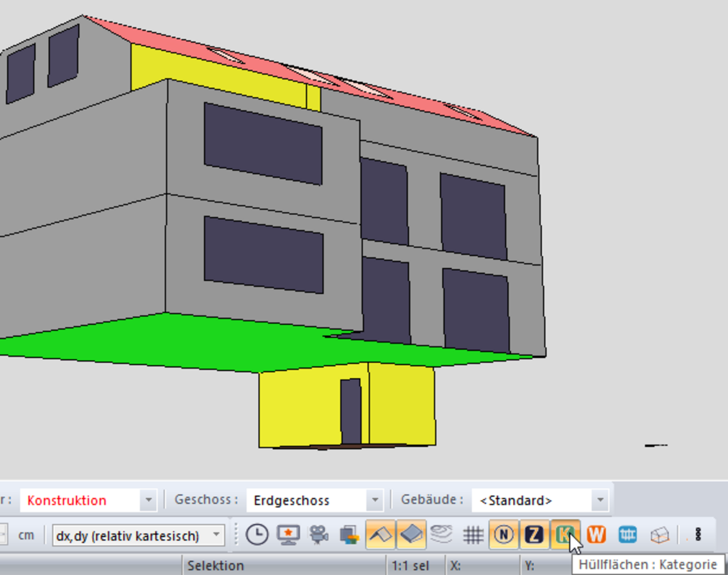Open the dx,dy relativ kartesisch dropdown
Viewport: 728px width, 575px height.
click(216, 535)
